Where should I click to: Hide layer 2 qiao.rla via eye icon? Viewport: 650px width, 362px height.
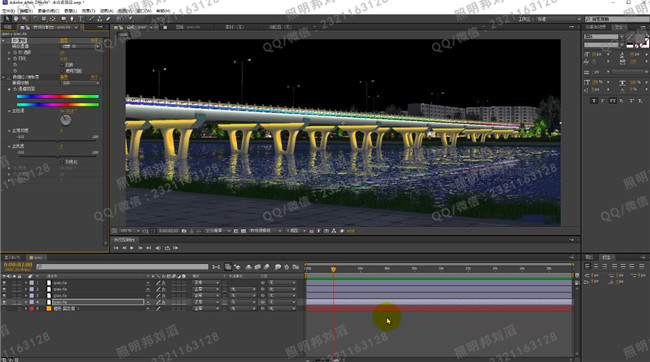5,289
